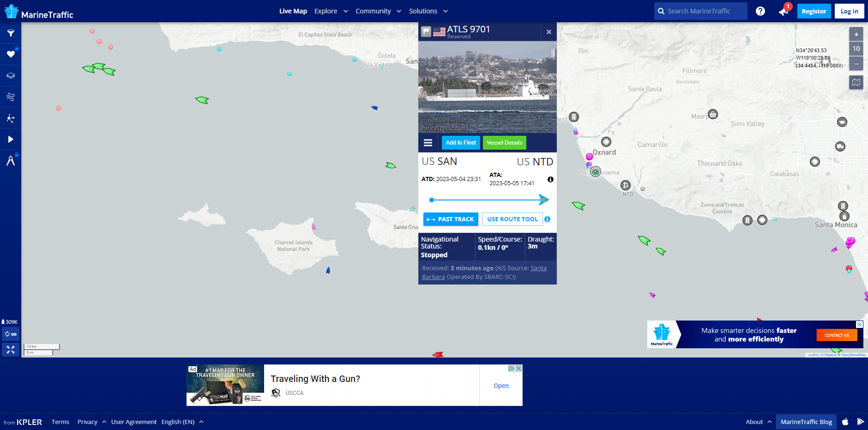868x430 pixels.
Task: Zoom in on the map
Action: [x=856, y=34]
